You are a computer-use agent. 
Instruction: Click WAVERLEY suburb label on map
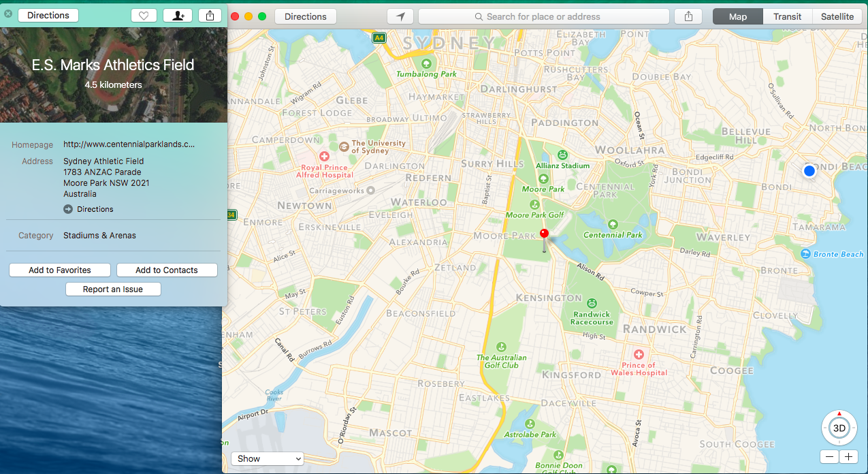[723, 237]
